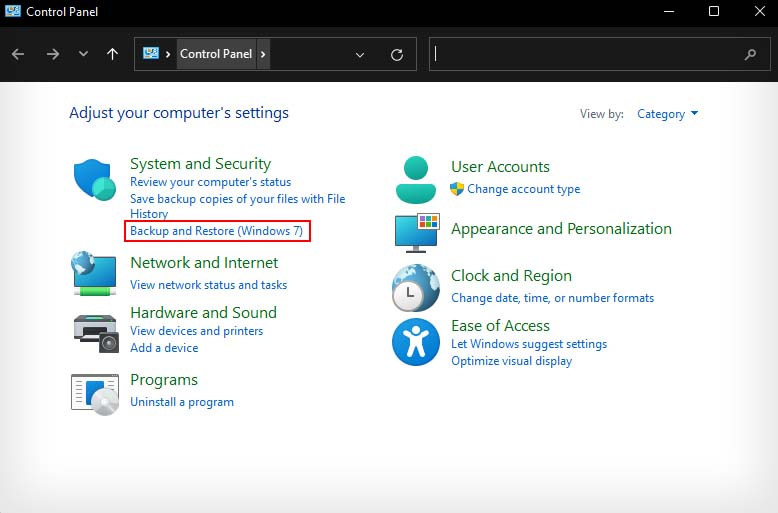Open Review your computer's status
Image resolution: width=778 pixels, height=513 pixels.
pos(210,182)
